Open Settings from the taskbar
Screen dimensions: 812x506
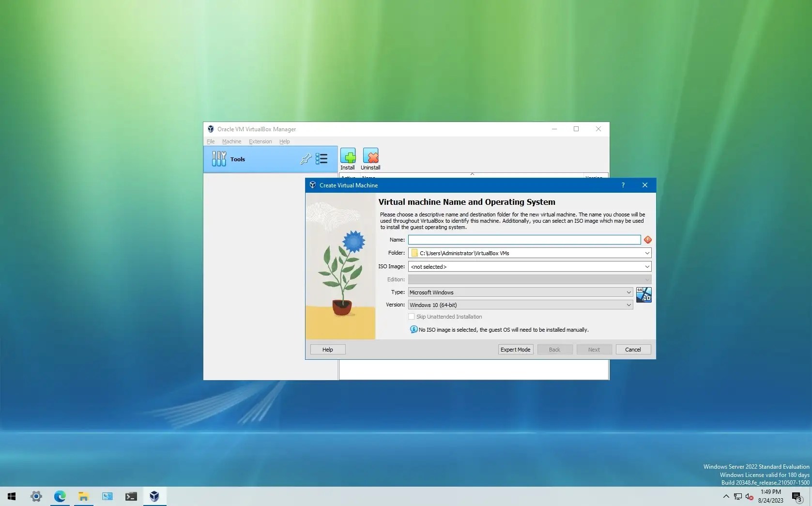36,496
